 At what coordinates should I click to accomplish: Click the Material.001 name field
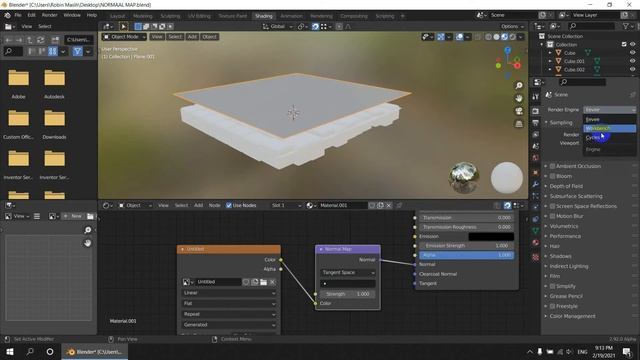(342, 205)
